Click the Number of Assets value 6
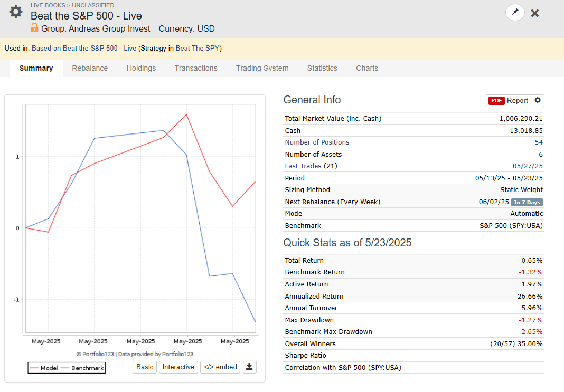The height and width of the screenshot is (392, 564). (541, 155)
